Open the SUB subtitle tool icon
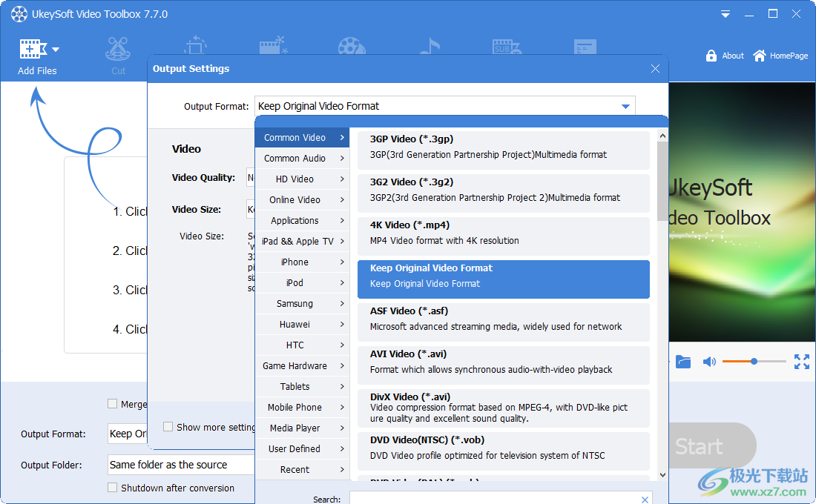Image resolution: width=816 pixels, height=504 pixels. point(507,47)
